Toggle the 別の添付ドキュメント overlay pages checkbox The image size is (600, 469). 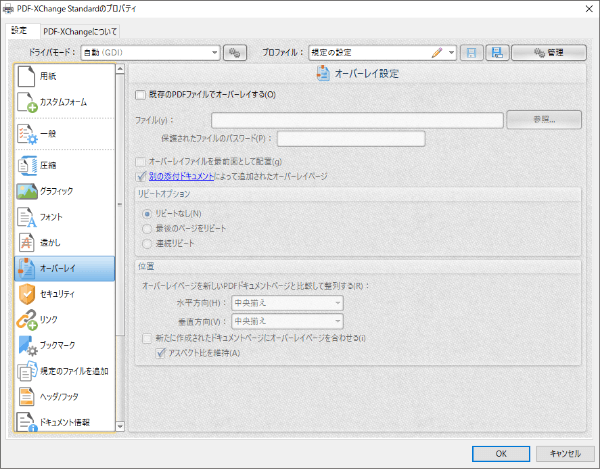tap(140, 176)
